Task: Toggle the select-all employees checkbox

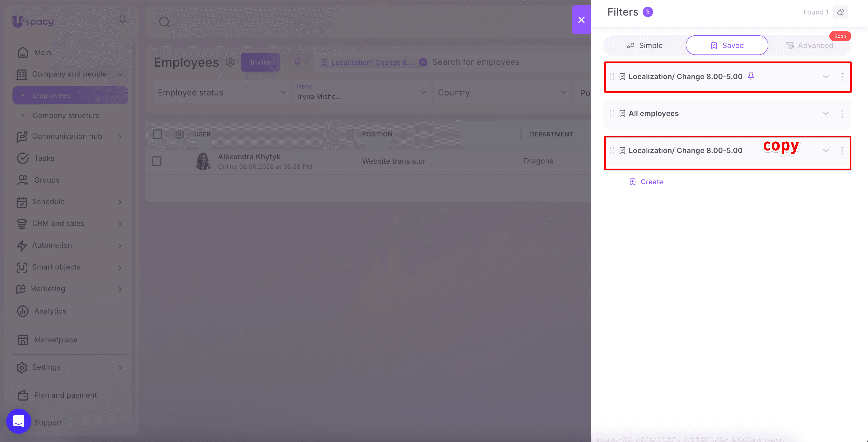Action: pyautogui.click(x=157, y=134)
